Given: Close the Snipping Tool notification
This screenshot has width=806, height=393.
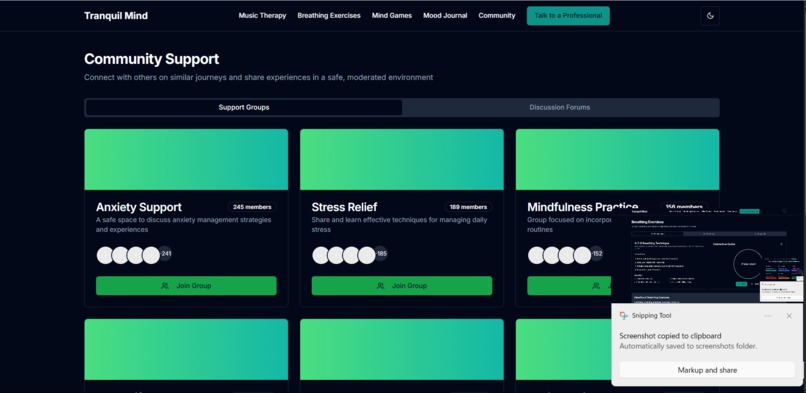Looking at the screenshot, I should [x=789, y=315].
